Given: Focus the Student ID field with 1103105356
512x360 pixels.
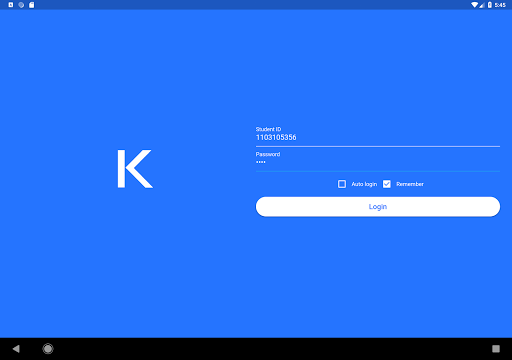Looking at the screenshot, I should (378, 137).
